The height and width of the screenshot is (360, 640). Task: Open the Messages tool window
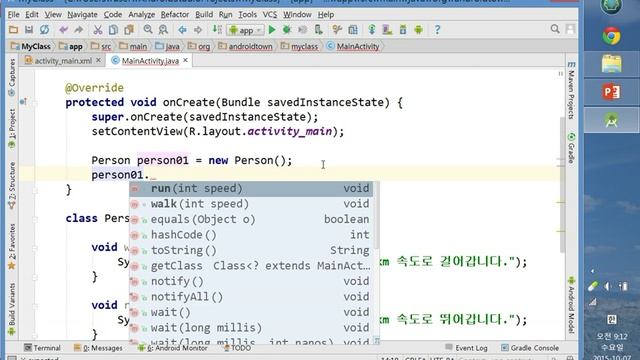(x=98, y=348)
